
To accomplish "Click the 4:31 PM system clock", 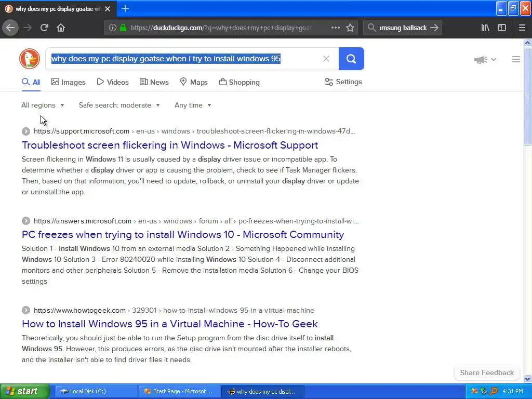I will coord(513,391).
